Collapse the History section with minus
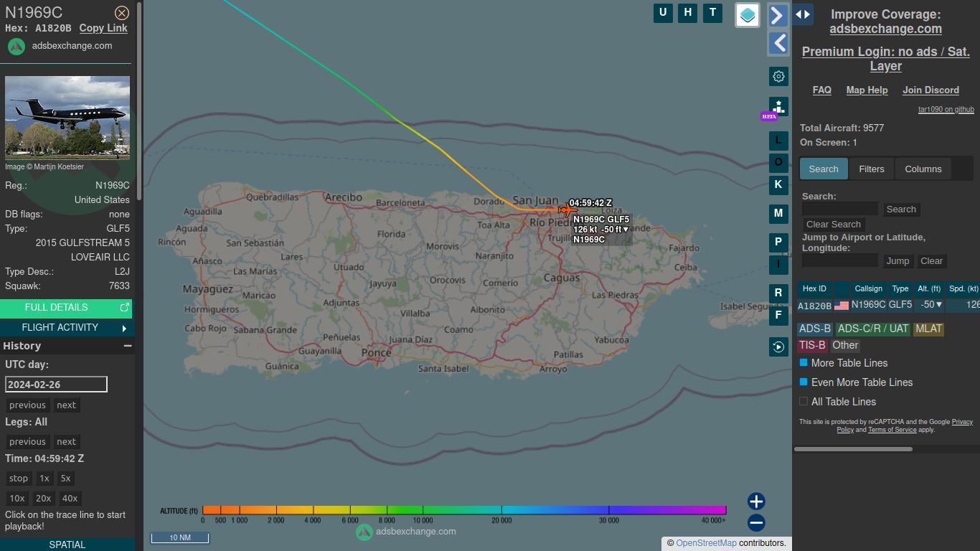The width and height of the screenshot is (980, 551). pos(128,346)
